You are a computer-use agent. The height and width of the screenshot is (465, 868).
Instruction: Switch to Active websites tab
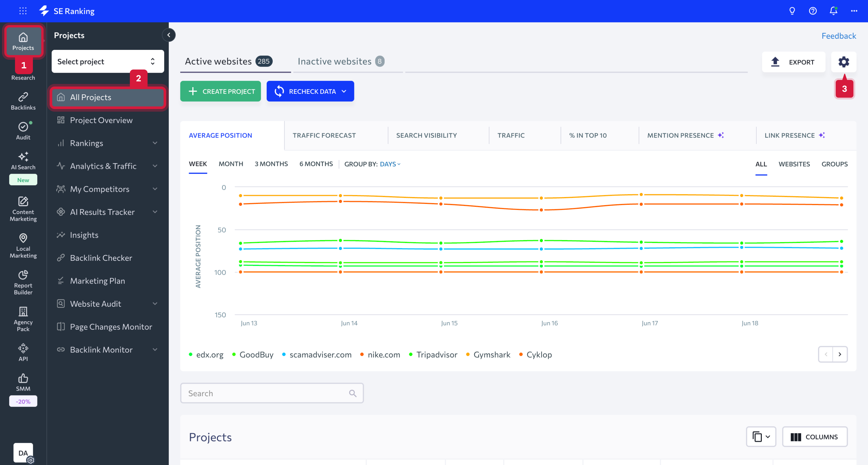coord(229,61)
